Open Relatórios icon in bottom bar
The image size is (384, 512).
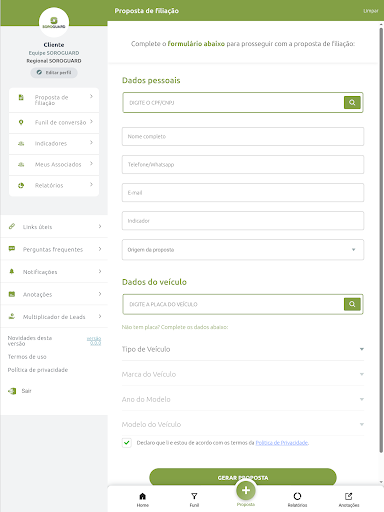point(297,500)
